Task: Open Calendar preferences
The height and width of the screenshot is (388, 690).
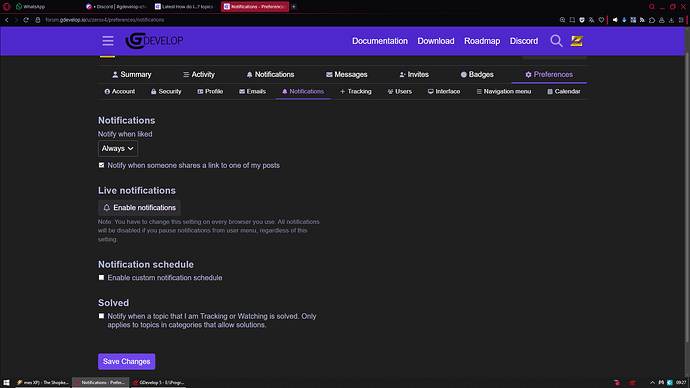Action: (x=564, y=92)
